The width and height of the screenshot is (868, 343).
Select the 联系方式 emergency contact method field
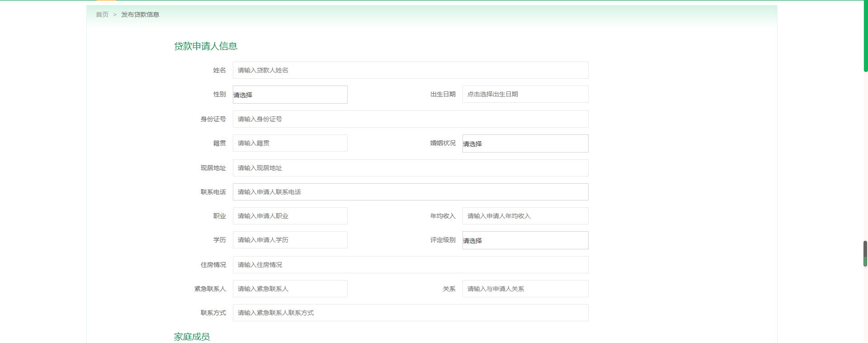410,313
